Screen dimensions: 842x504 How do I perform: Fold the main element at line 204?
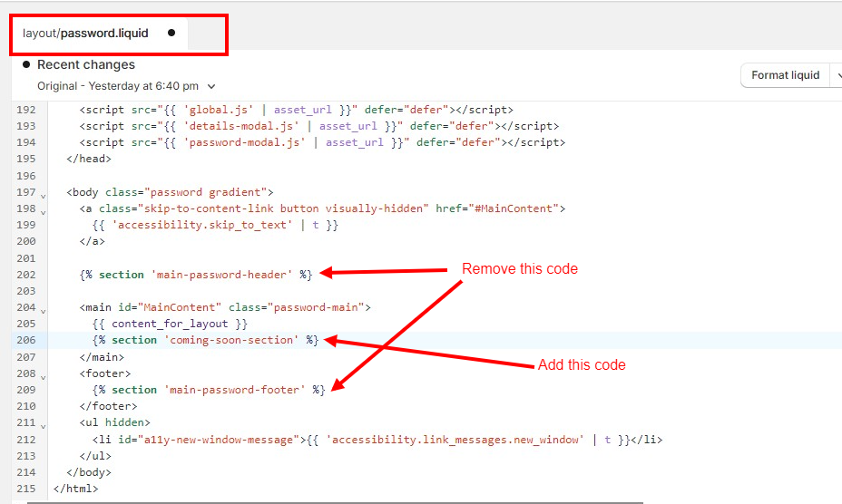pos(43,311)
